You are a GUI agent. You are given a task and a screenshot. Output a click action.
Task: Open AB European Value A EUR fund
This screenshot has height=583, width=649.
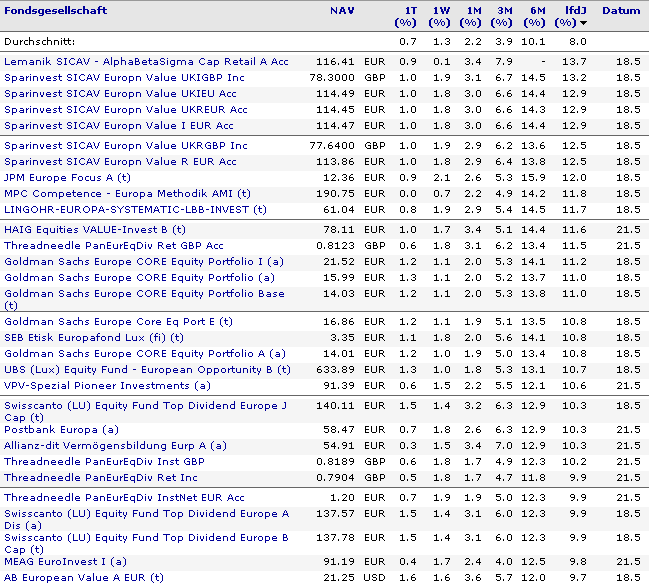[84, 578]
